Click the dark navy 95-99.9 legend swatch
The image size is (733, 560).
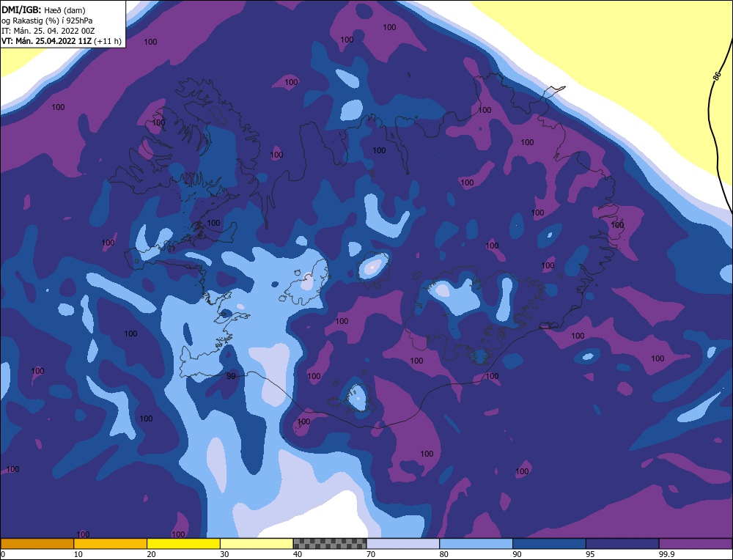[622, 543]
